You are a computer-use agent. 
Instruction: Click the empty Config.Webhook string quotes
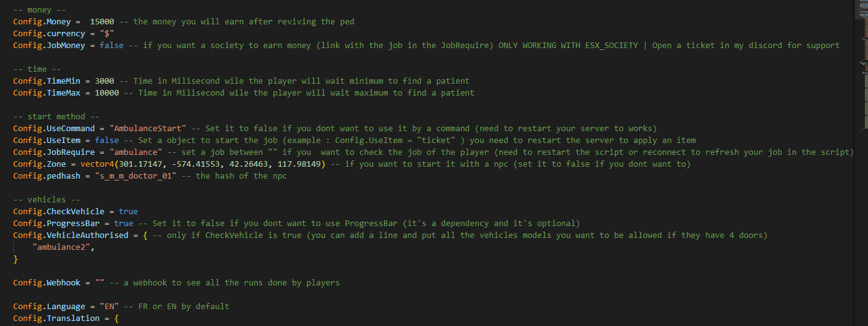(99, 283)
